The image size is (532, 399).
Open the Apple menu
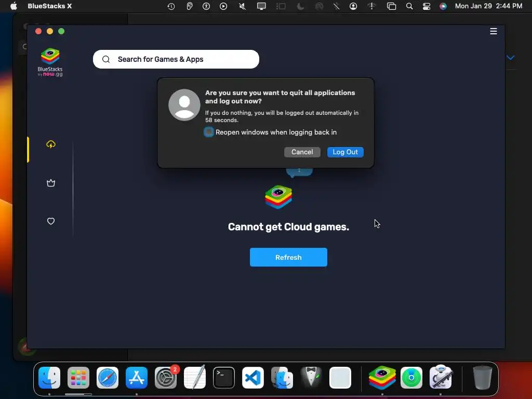tap(14, 6)
